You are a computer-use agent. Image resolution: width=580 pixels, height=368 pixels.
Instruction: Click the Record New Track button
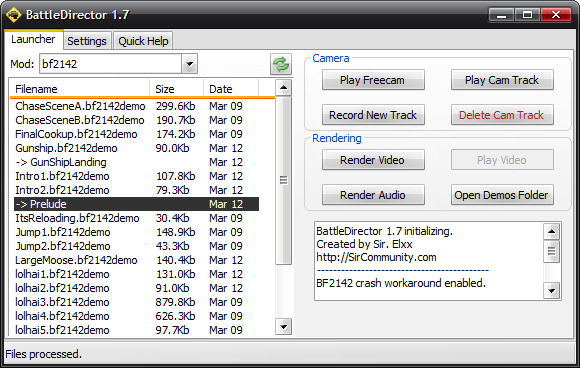pyautogui.click(x=373, y=115)
